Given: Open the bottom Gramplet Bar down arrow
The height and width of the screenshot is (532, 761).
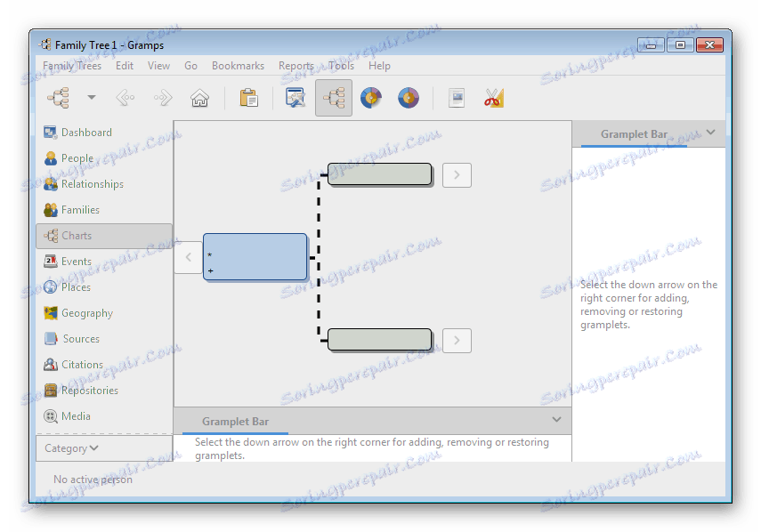Looking at the screenshot, I should point(556,420).
